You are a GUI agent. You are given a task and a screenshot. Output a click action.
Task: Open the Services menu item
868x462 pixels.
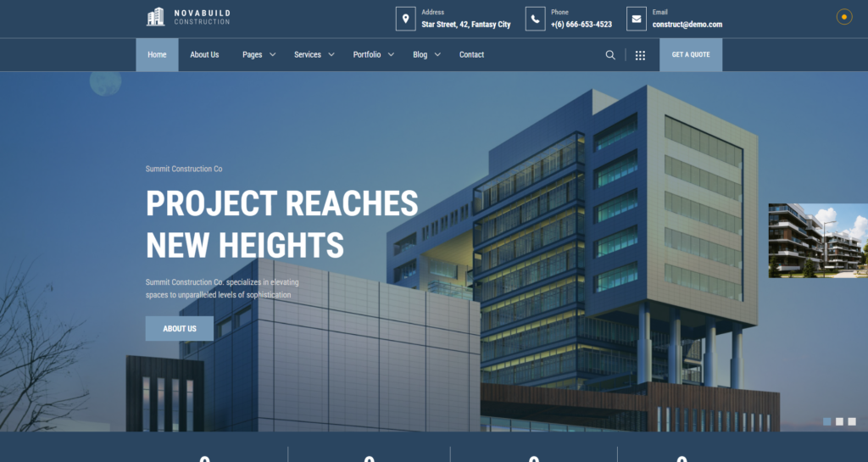[308, 55]
